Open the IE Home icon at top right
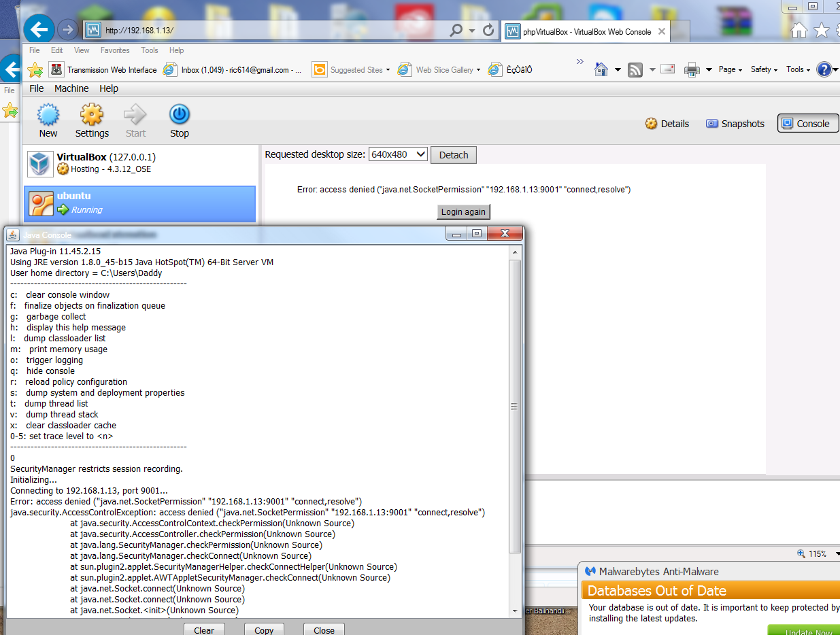The image size is (840, 635). [x=799, y=30]
